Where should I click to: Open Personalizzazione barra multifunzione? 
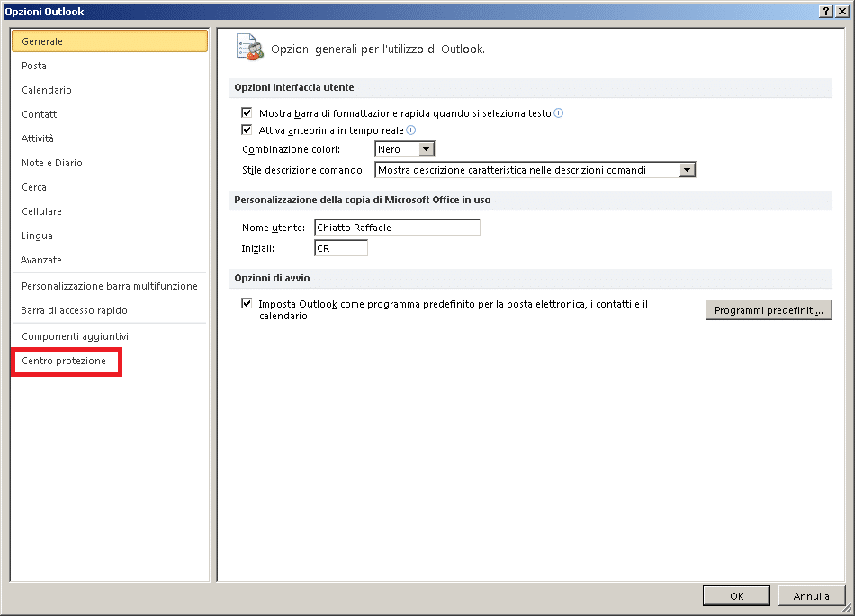(110, 286)
